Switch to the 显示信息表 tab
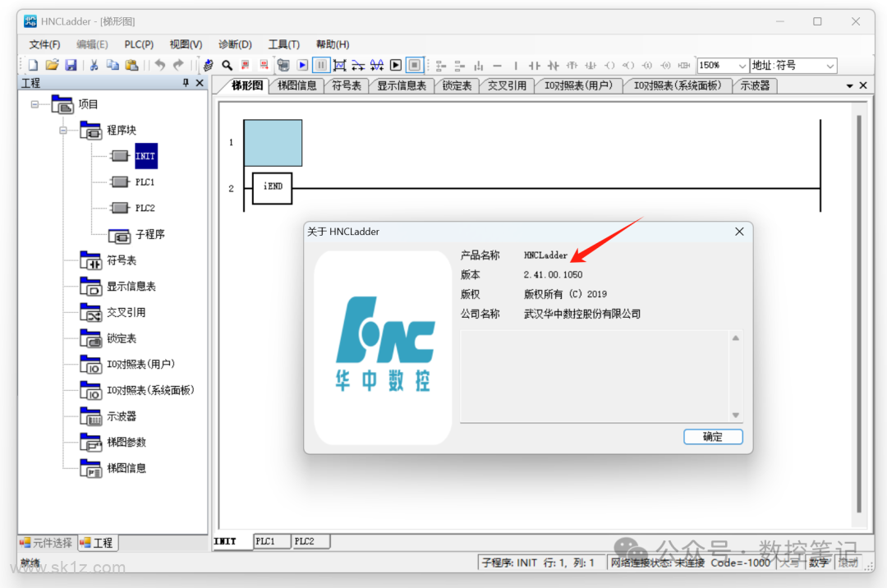The image size is (887, 588). 402,85
